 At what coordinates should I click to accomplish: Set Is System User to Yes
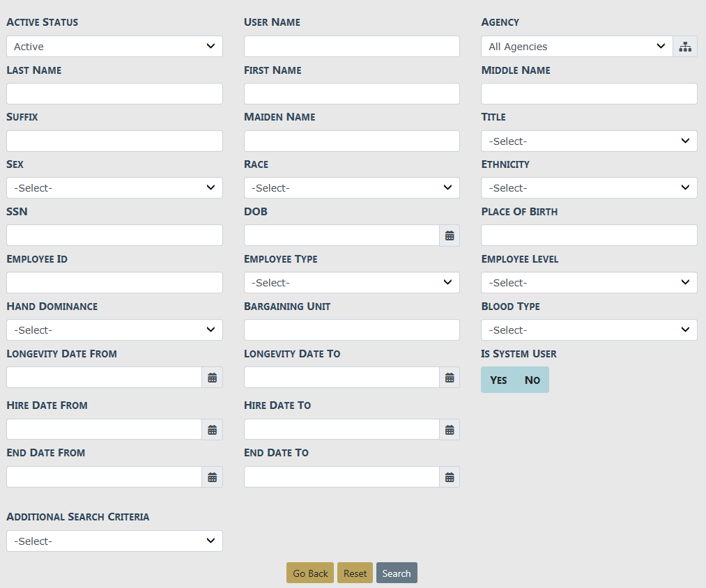coord(498,380)
